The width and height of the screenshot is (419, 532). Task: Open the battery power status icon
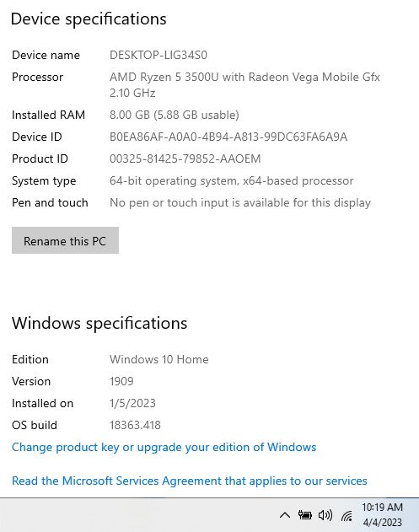(304, 515)
